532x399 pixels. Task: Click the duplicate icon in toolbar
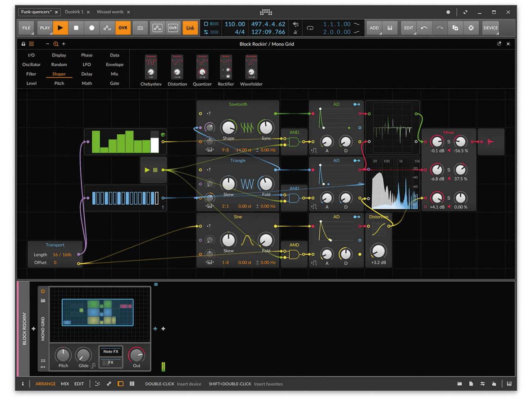point(456,28)
